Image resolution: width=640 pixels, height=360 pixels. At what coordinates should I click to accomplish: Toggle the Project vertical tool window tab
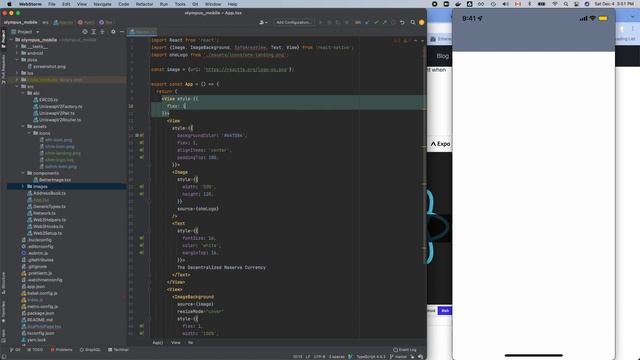[x=3, y=40]
